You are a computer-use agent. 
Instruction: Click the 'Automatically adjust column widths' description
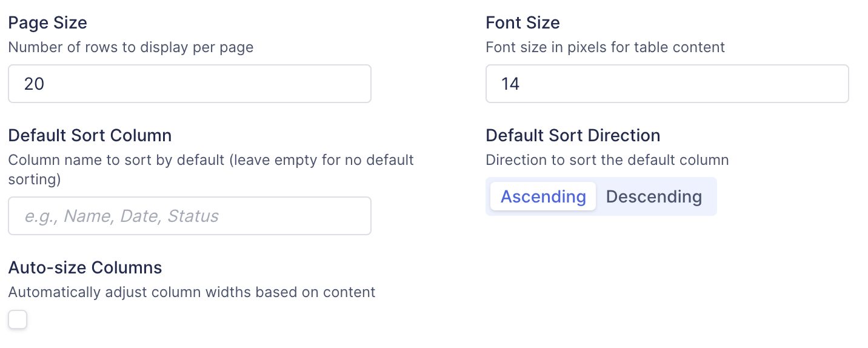click(x=192, y=292)
